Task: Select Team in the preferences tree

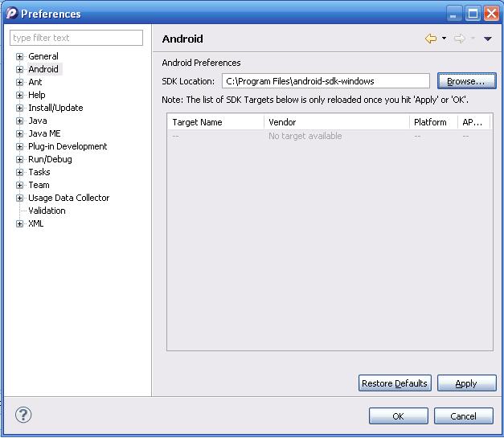Action: 39,185
